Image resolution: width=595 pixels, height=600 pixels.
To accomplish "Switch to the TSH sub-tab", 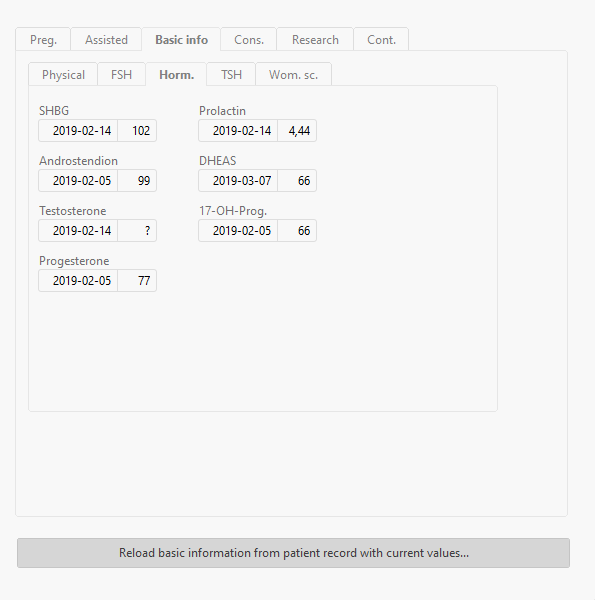I will pos(231,75).
